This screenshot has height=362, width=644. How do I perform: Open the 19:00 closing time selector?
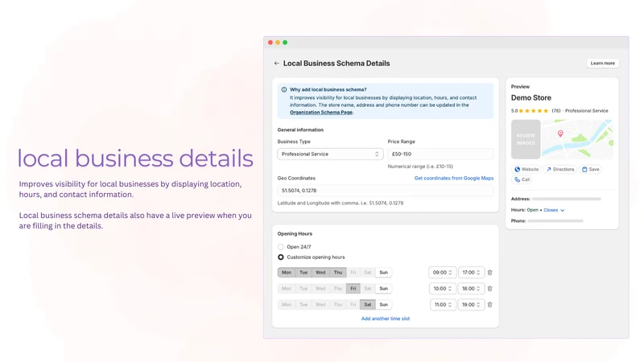pyautogui.click(x=471, y=305)
